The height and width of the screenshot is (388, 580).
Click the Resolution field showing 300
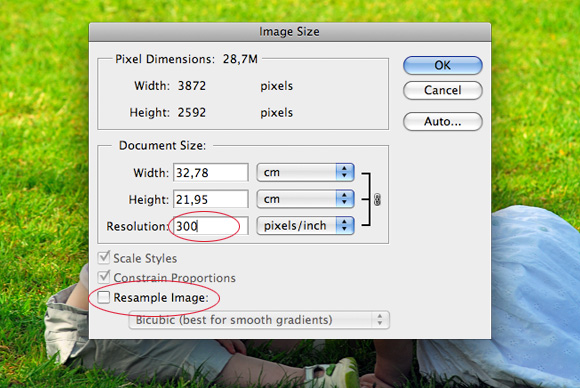tap(210, 226)
